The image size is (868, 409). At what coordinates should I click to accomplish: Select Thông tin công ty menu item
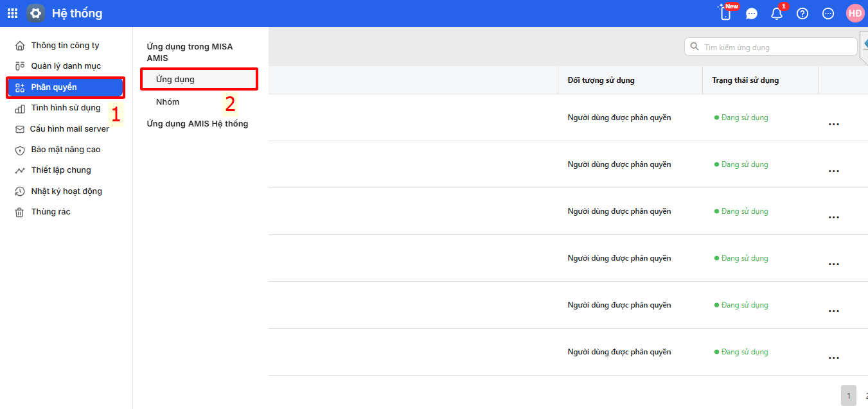point(65,46)
